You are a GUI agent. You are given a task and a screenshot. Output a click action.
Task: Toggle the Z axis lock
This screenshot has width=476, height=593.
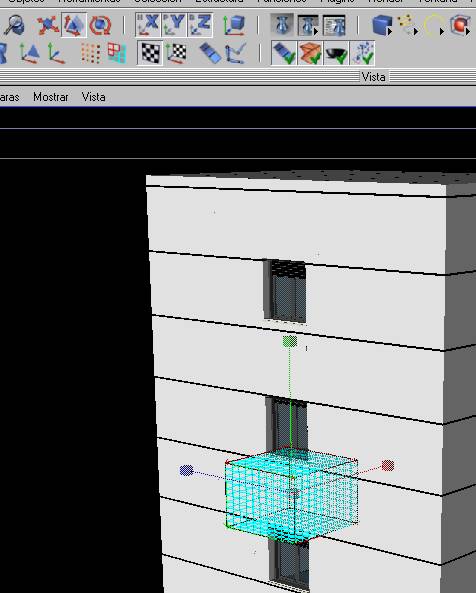[x=200, y=25]
